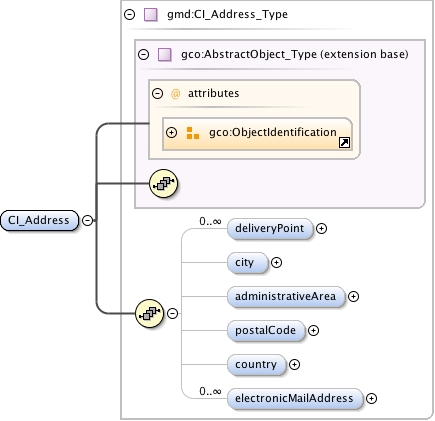Screen dimensions: 435x421
Task: Collapse the gco:AbstractObject_Type extension base
Action: (143, 54)
